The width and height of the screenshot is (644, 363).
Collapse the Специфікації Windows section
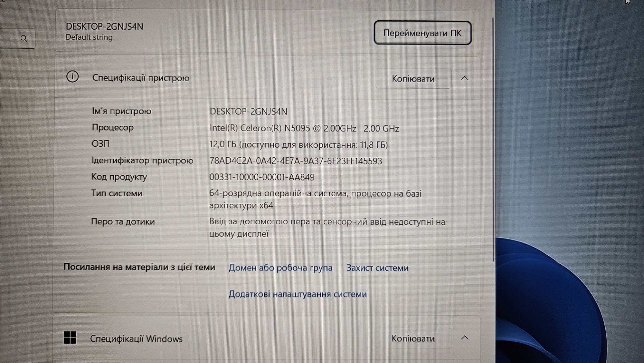pyautogui.click(x=464, y=338)
